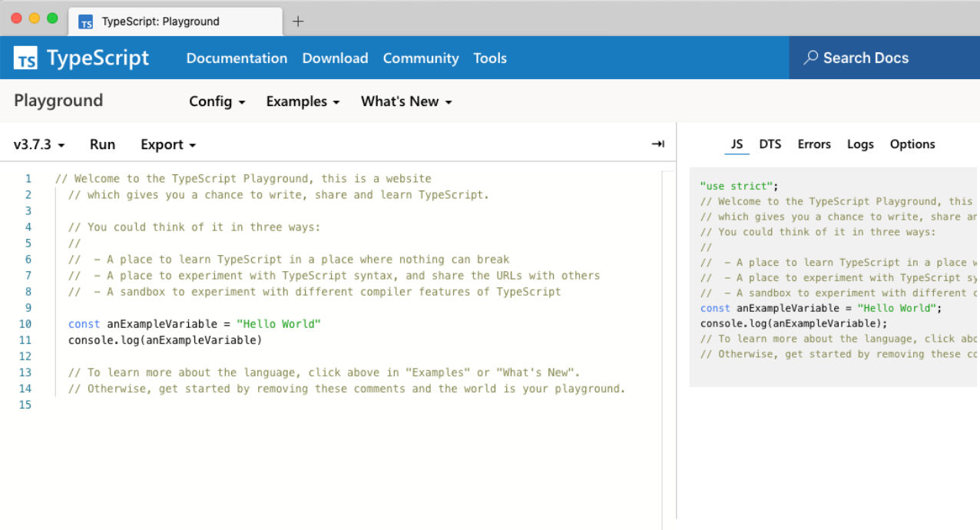Switch to the JS output tab
This screenshot has width=980, height=530.
pyautogui.click(x=737, y=144)
